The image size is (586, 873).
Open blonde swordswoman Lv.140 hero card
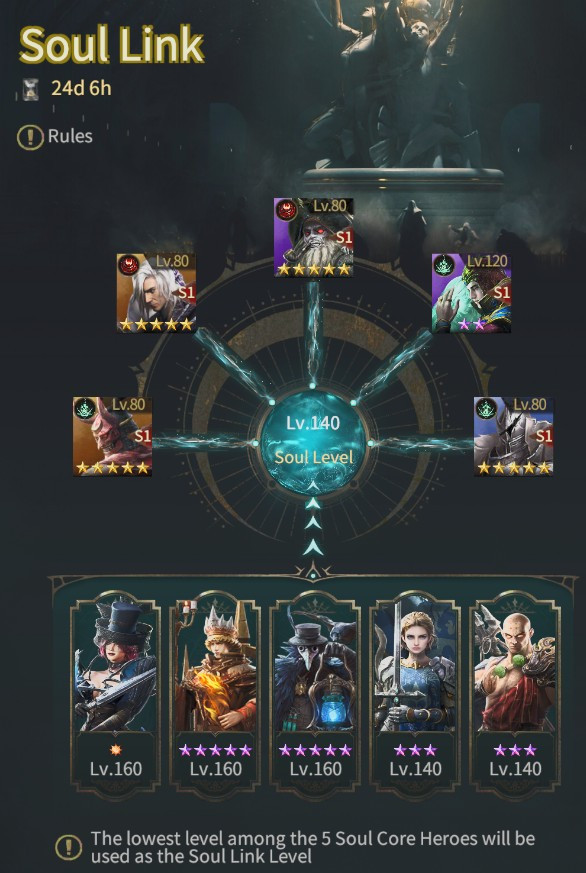click(x=415, y=689)
